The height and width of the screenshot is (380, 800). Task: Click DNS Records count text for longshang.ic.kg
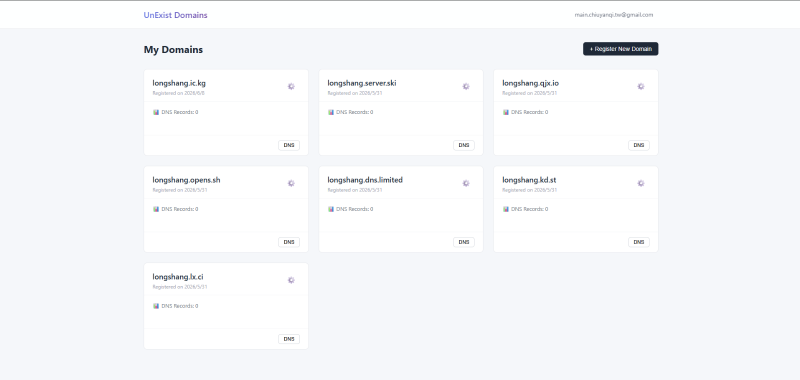pyautogui.click(x=180, y=112)
